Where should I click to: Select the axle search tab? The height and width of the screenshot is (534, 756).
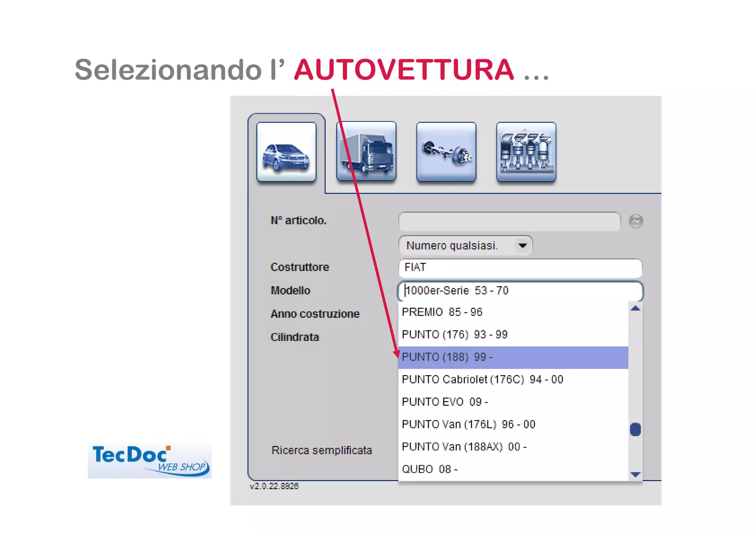(x=446, y=152)
